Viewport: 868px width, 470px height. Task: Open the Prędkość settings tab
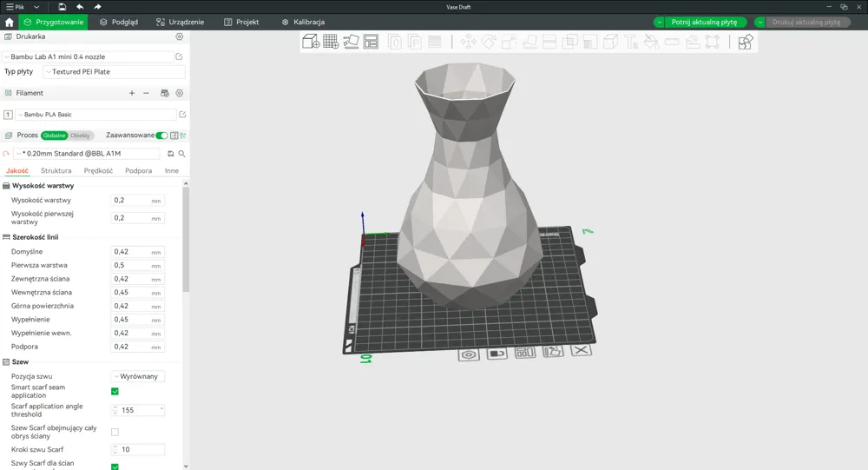[x=99, y=170]
